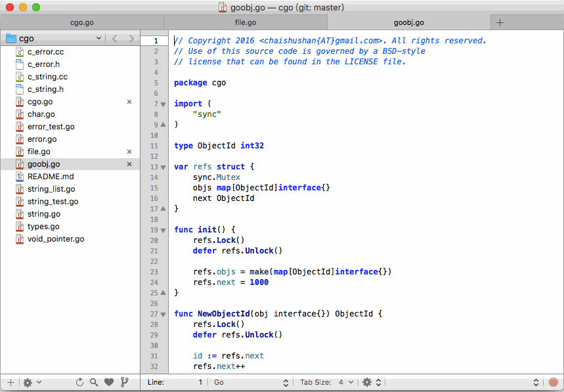This screenshot has height=392, width=564.
Task: Click the goobj.go document icon in title bar
Action: [223, 7]
